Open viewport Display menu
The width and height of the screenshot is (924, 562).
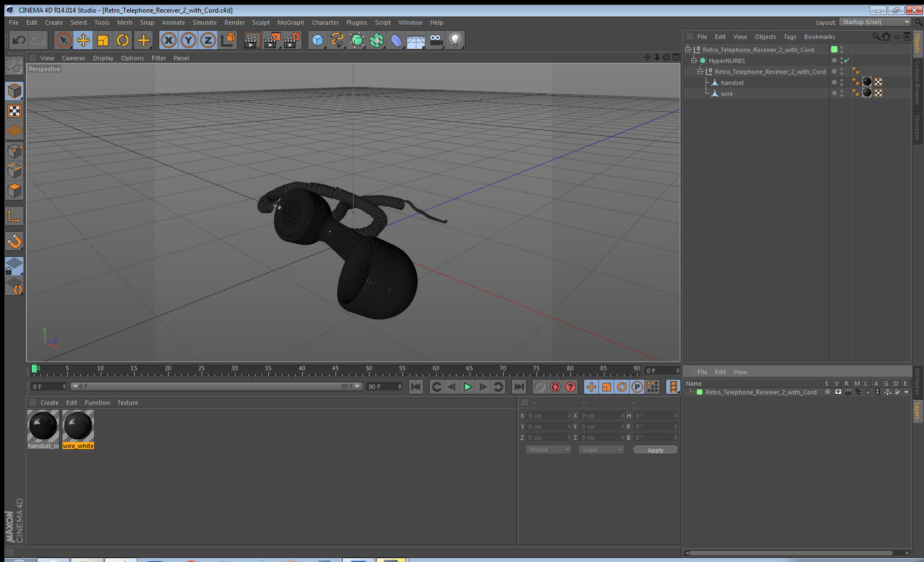click(103, 58)
